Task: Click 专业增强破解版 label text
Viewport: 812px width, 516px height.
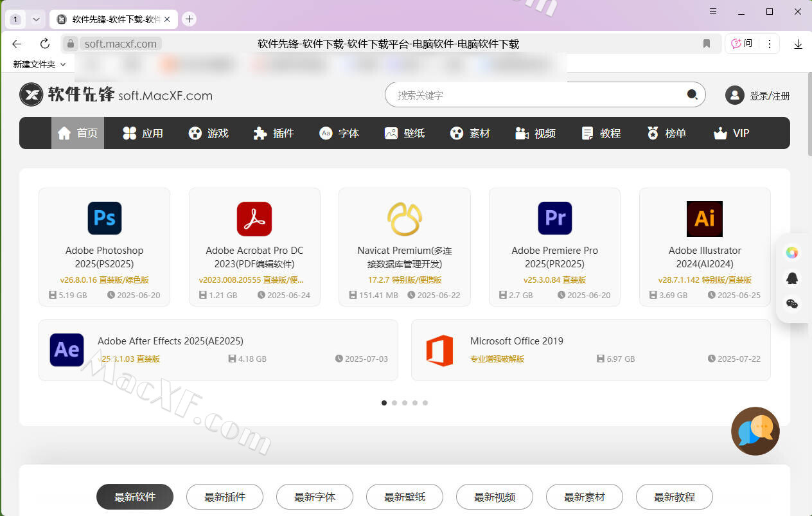Action: (x=497, y=359)
